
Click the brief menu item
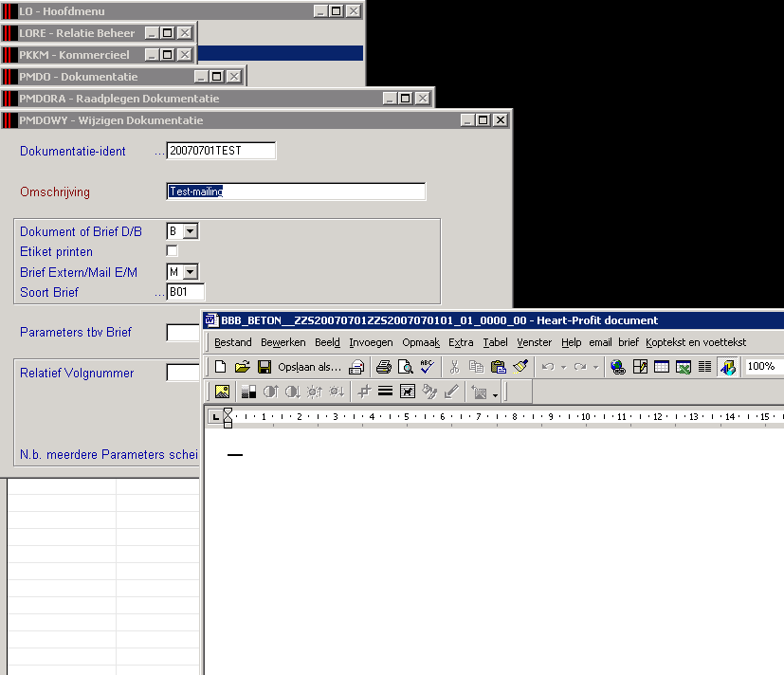tap(629, 342)
